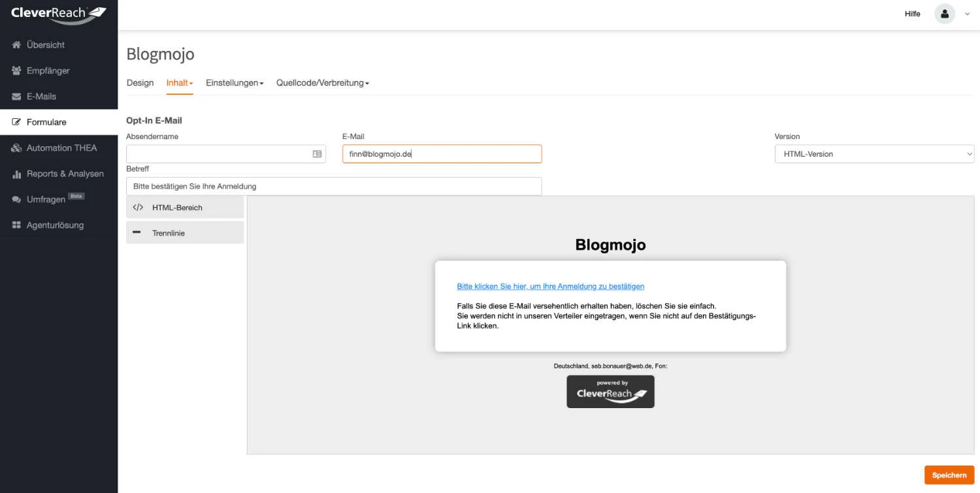Screen dimensions: 980x493
Task: View Reports & Analysen
Action: tap(65, 174)
